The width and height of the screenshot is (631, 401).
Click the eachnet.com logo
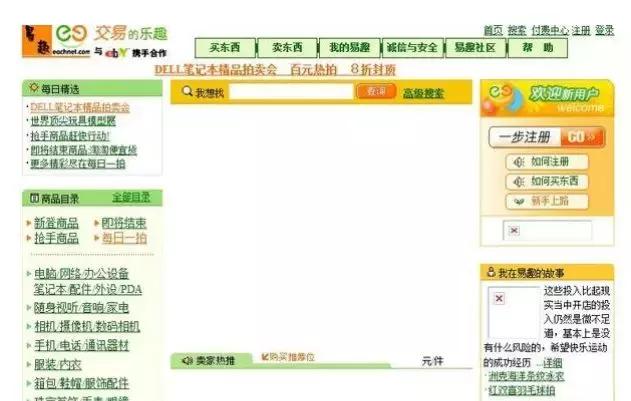(56, 41)
